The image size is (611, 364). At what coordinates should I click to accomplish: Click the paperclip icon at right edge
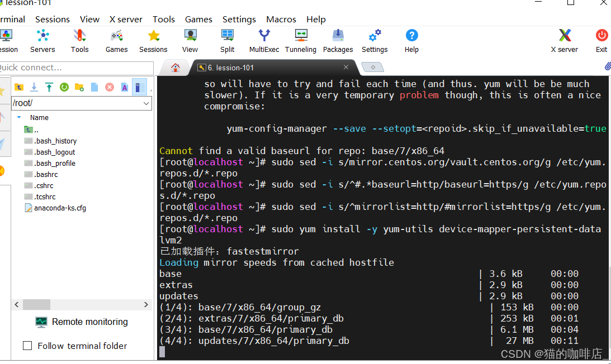point(608,66)
